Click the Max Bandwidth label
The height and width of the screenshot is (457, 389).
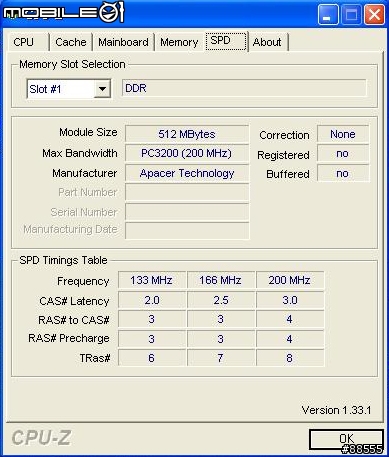tap(80, 153)
